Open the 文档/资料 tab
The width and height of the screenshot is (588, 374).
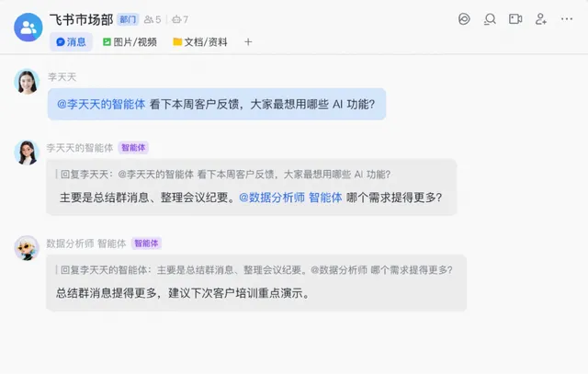[200, 42]
